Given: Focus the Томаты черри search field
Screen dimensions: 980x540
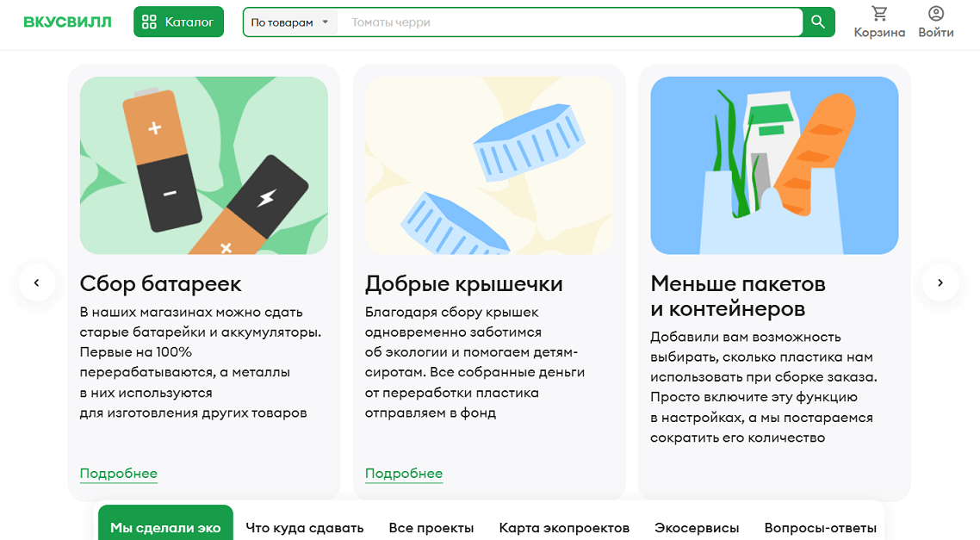Looking at the screenshot, I should tap(570, 22).
